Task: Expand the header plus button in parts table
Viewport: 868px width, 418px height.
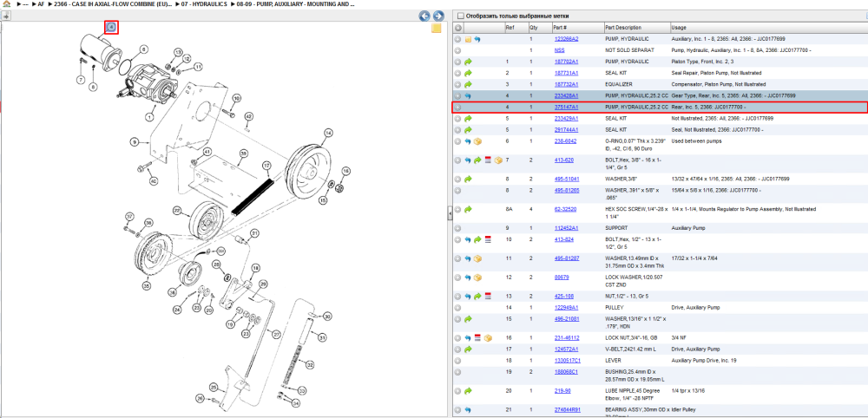Action: pyautogui.click(x=457, y=28)
